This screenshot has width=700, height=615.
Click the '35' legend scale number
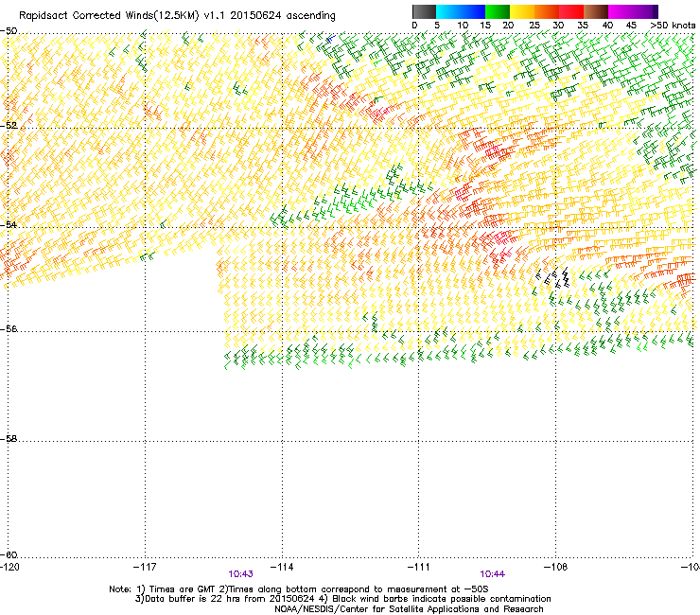click(583, 26)
